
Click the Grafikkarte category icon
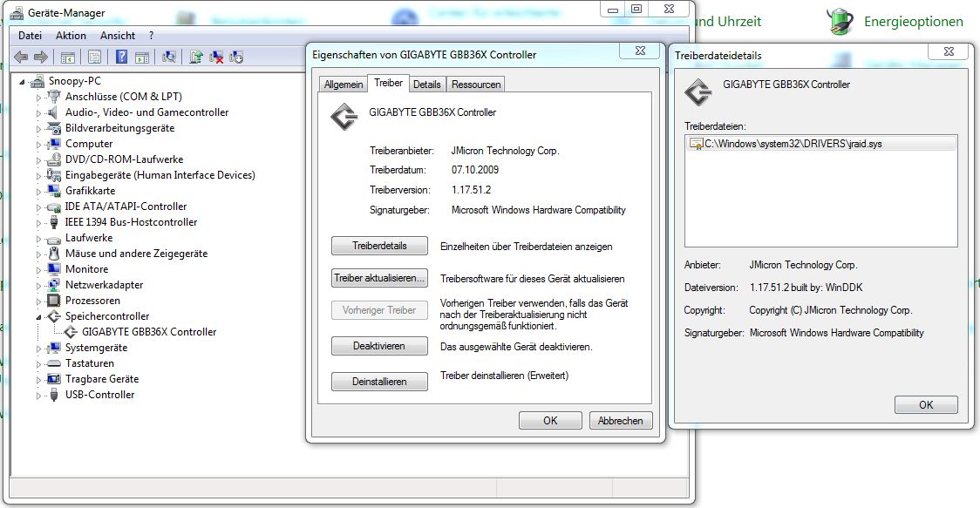(54, 191)
